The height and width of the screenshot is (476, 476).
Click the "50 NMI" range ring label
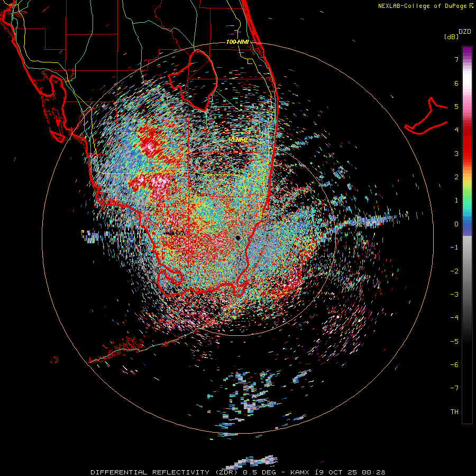pos(237,140)
